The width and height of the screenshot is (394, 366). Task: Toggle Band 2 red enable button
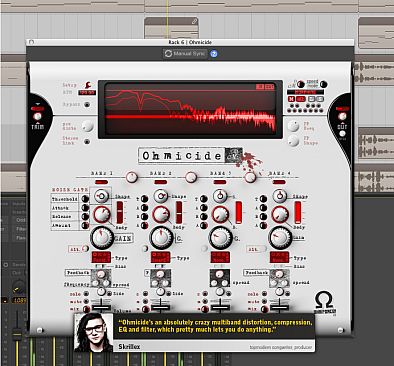161,182
